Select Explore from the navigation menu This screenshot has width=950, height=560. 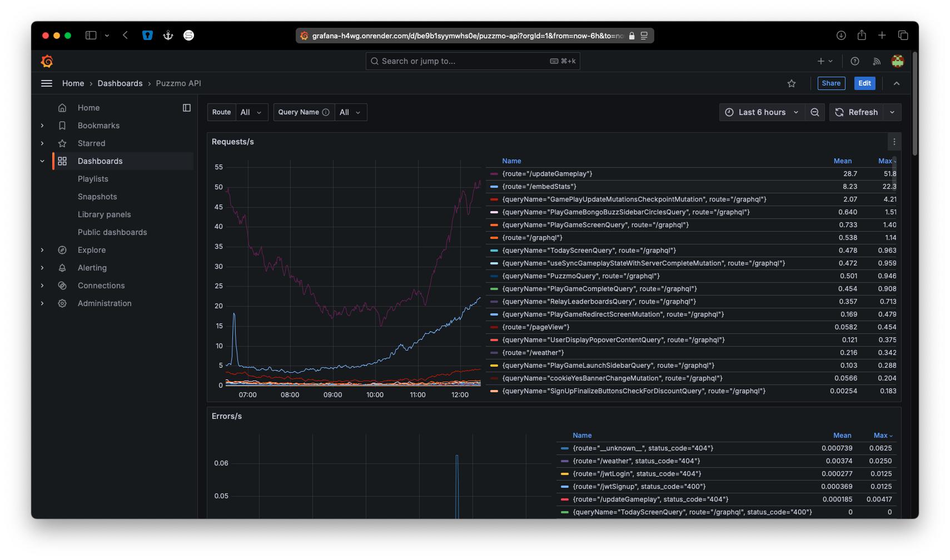point(92,250)
